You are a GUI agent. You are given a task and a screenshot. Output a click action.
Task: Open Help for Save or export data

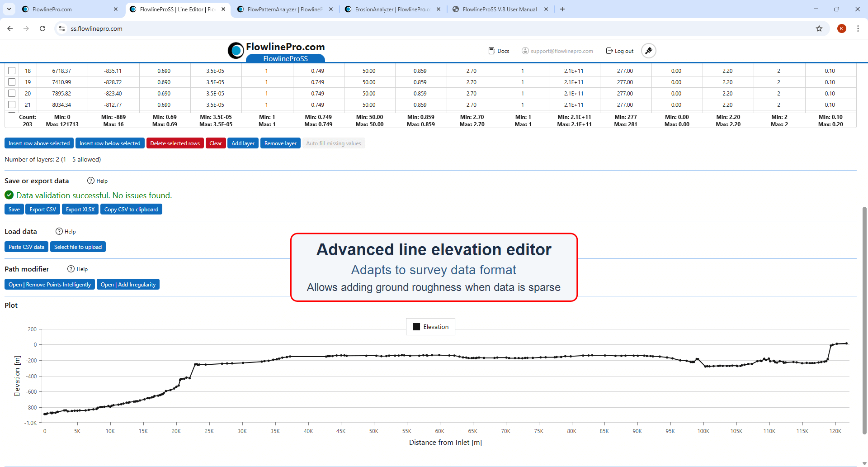(x=97, y=181)
